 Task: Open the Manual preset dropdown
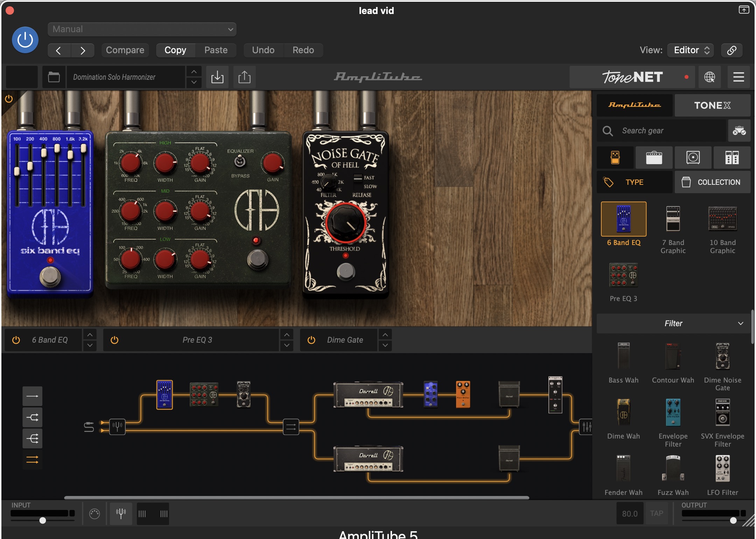[142, 29]
